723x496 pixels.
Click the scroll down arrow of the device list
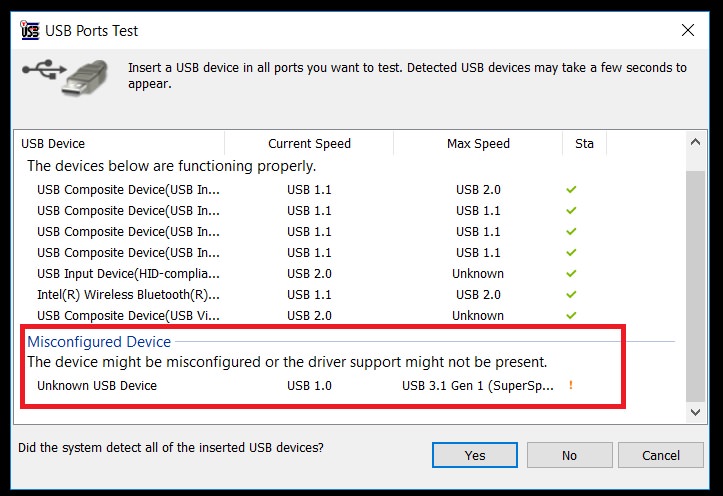(x=695, y=412)
